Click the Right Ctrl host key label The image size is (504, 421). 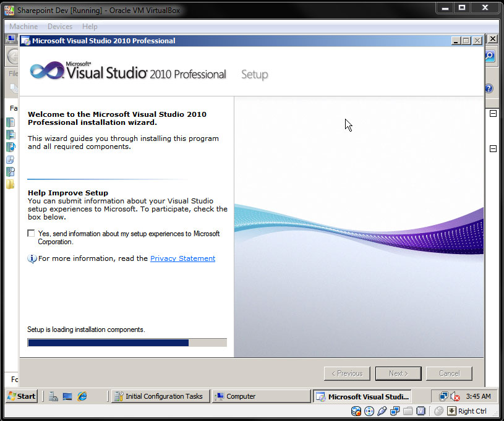[x=472, y=411]
